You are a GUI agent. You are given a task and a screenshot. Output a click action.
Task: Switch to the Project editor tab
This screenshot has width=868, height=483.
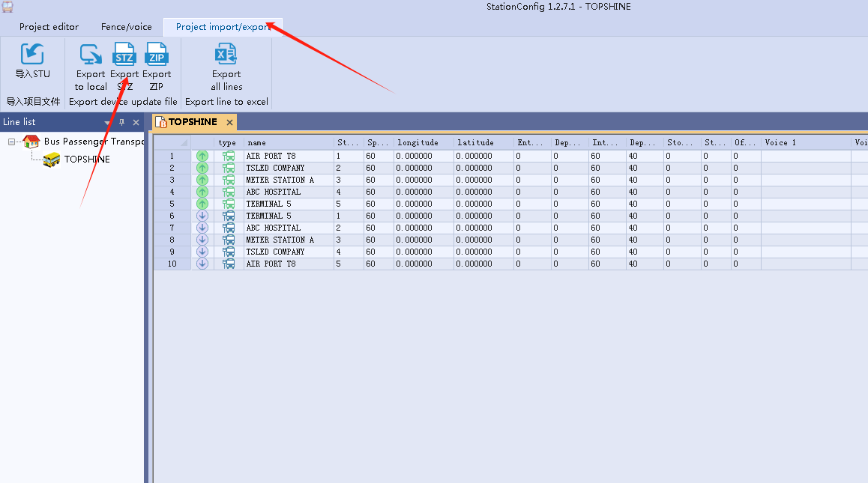click(x=49, y=27)
